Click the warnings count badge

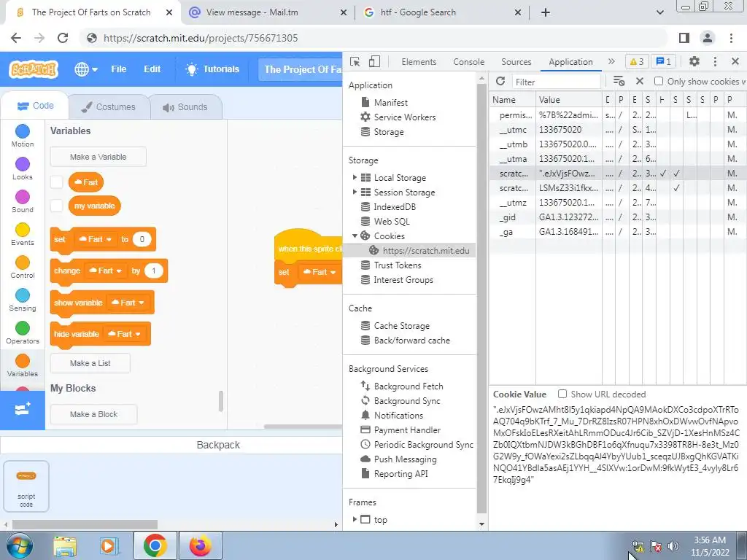point(636,61)
